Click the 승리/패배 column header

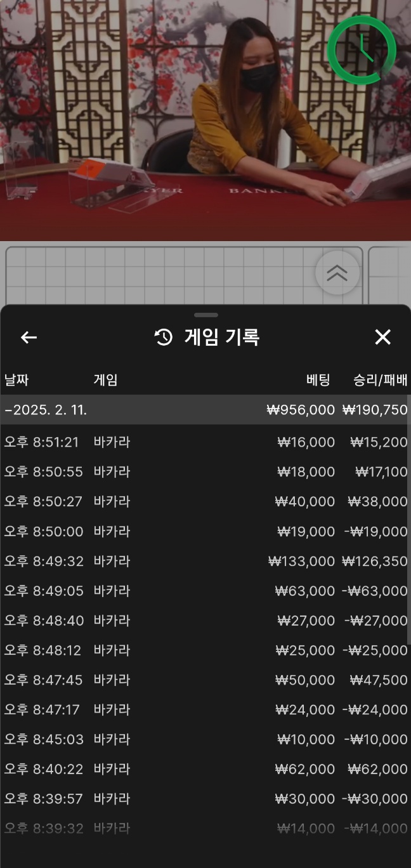click(381, 380)
